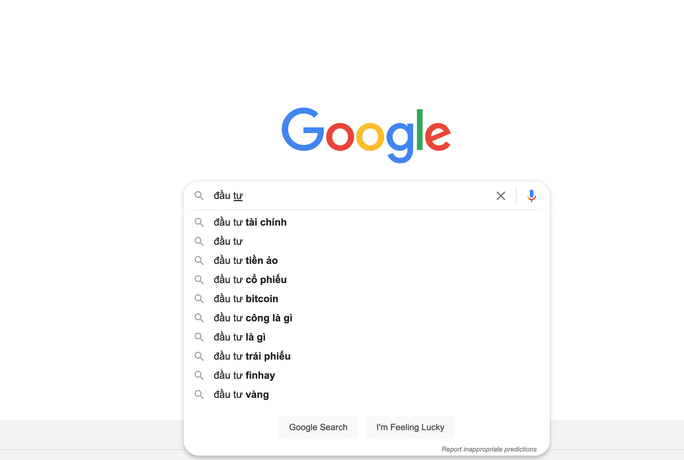Select suggestion 'đầu tư tài chính'
Screen dimensions: 684x460
tap(250, 222)
